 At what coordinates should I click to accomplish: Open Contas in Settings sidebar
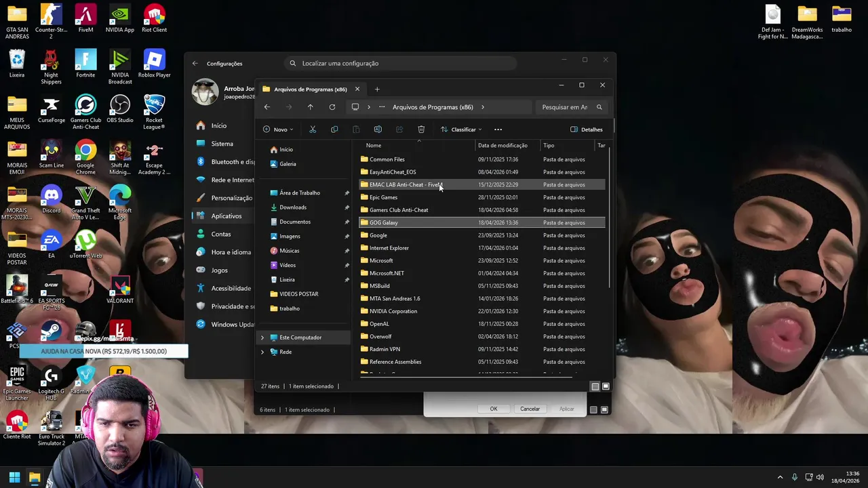click(x=220, y=234)
